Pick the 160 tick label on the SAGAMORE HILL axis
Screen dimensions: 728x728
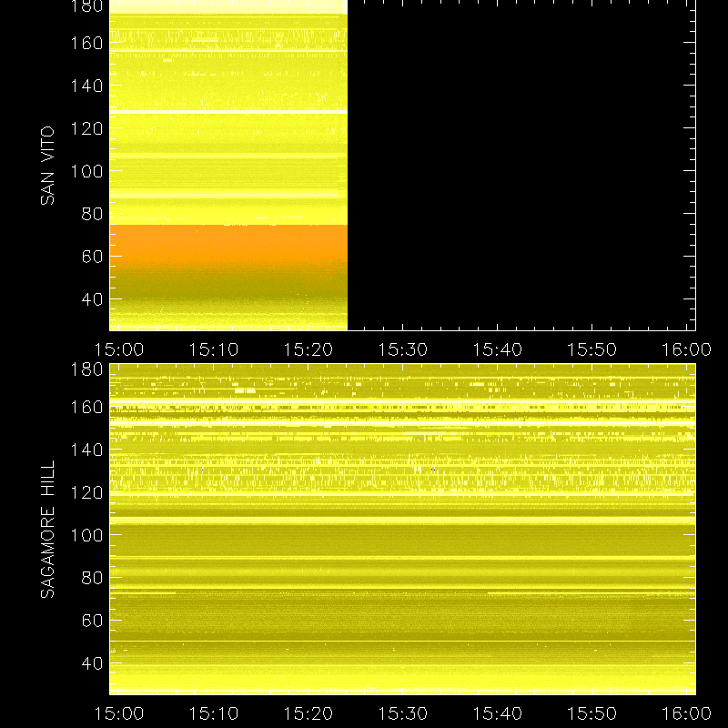(x=86, y=408)
